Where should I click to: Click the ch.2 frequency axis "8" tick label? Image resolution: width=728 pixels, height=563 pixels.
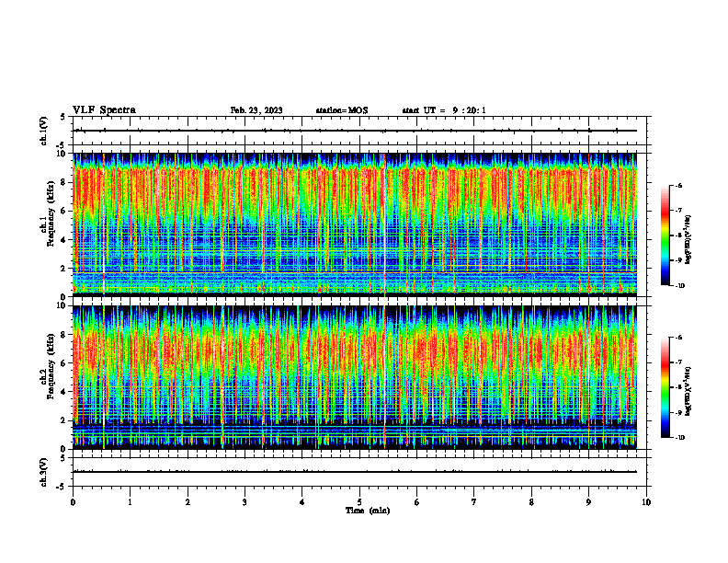(x=64, y=335)
